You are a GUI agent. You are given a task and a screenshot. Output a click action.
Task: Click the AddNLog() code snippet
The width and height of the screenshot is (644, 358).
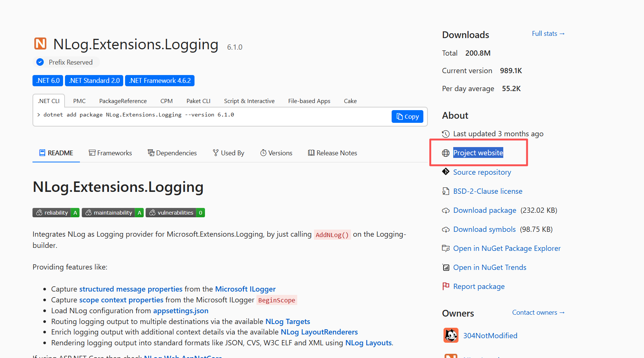tap(332, 235)
